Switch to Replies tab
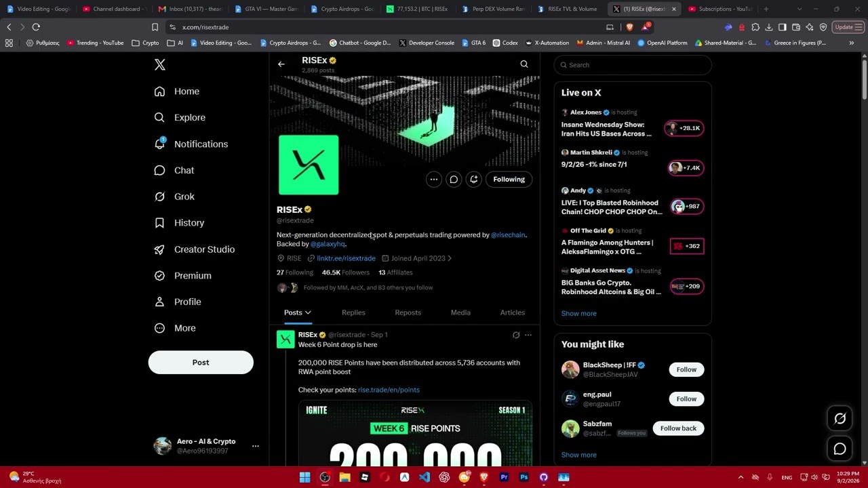 pyautogui.click(x=353, y=312)
